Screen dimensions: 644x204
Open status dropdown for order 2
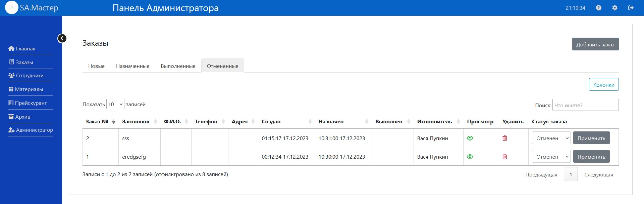[551, 138]
